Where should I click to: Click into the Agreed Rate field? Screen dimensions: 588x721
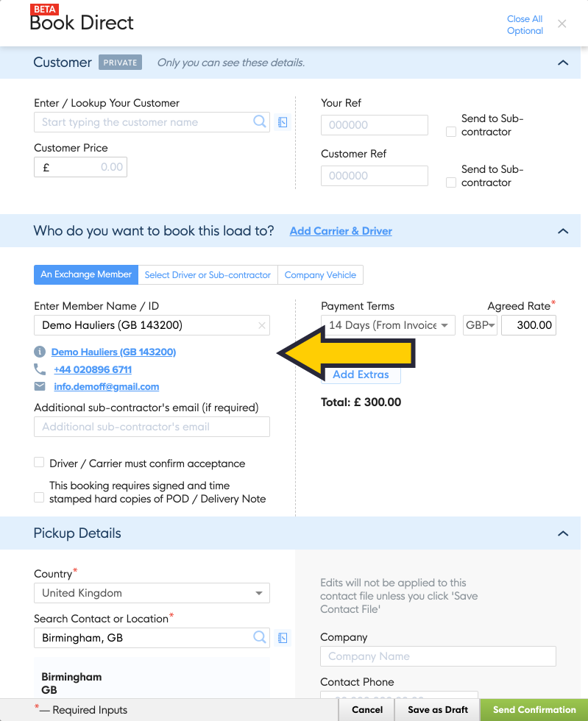[528, 325]
